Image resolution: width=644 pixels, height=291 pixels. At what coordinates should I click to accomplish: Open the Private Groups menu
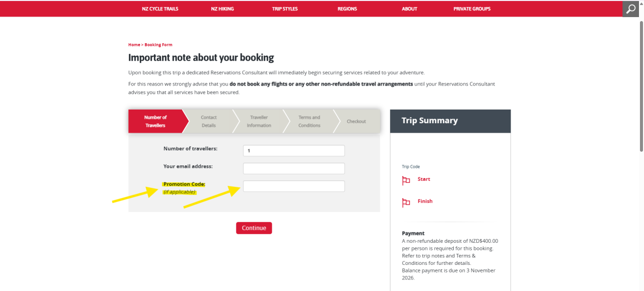point(472,9)
